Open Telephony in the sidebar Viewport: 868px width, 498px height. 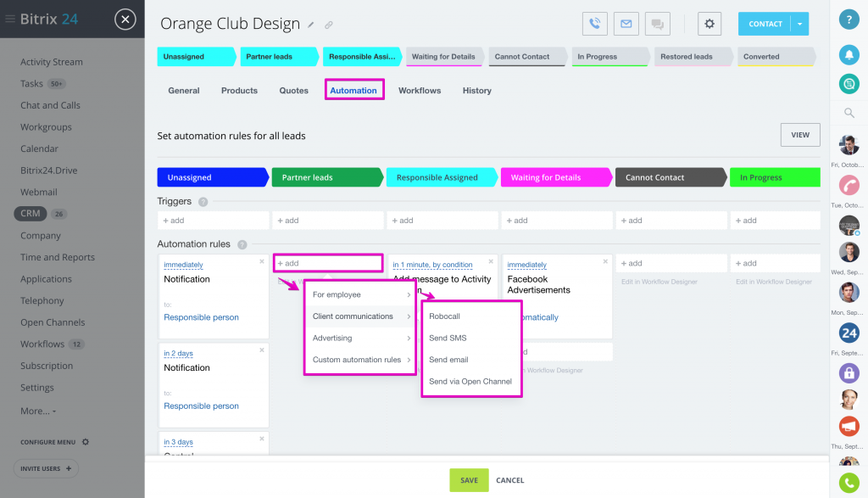42,301
